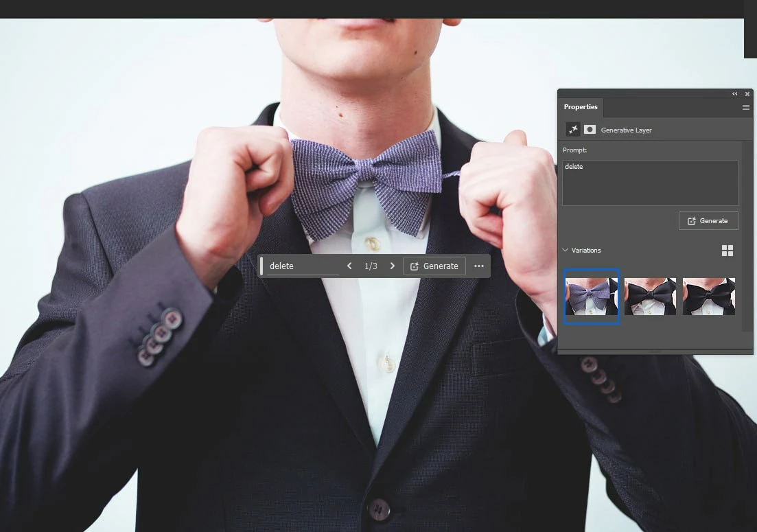Collapse the Properties panel with double-arrow icon
The image size is (757, 532).
pyautogui.click(x=735, y=93)
